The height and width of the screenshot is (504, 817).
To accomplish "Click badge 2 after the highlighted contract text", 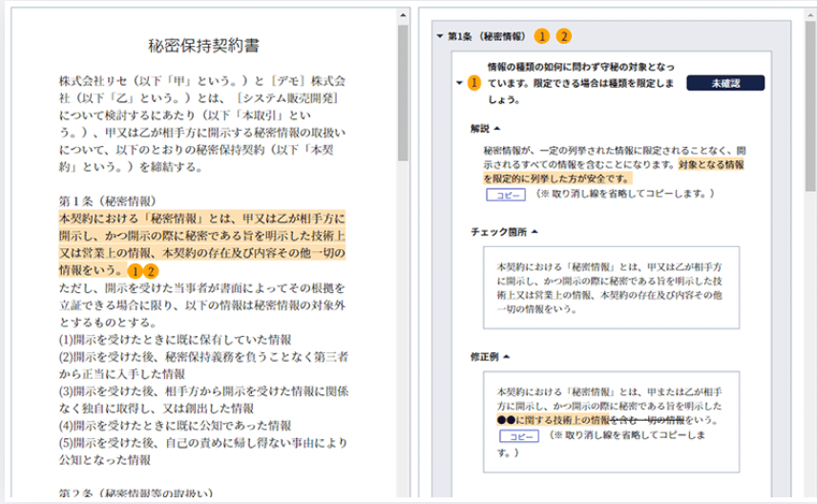I will tap(149, 271).
